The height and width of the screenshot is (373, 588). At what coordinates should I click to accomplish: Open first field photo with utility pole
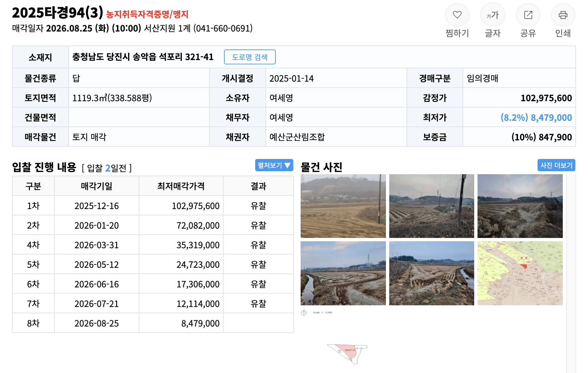(343, 206)
